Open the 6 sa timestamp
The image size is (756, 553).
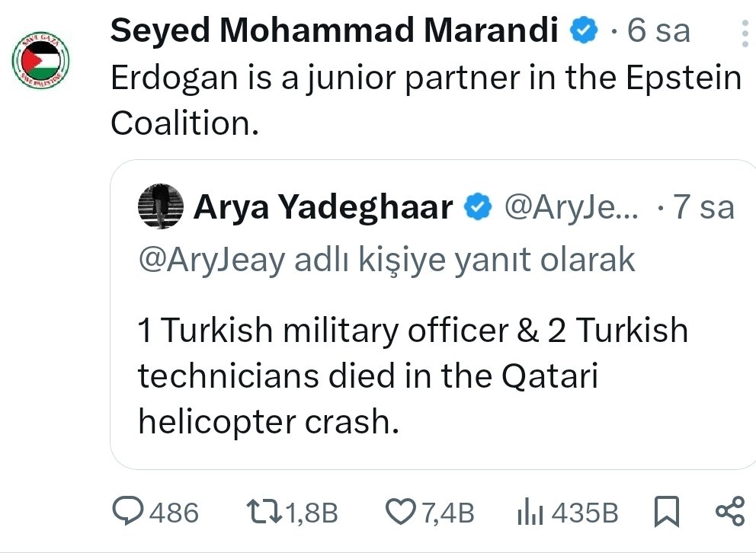658,31
